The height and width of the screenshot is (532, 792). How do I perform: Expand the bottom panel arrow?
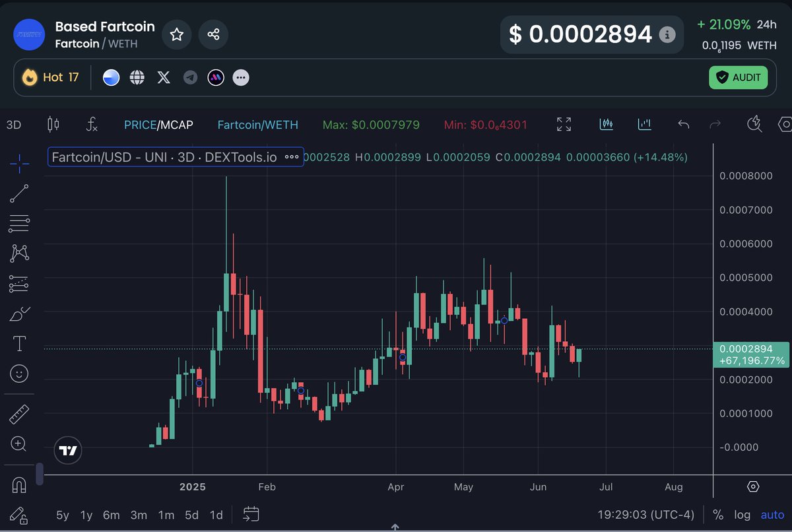point(395,527)
